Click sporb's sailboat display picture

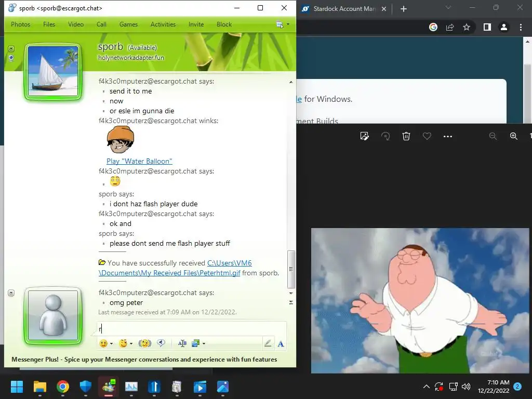(x=53, y=71)
